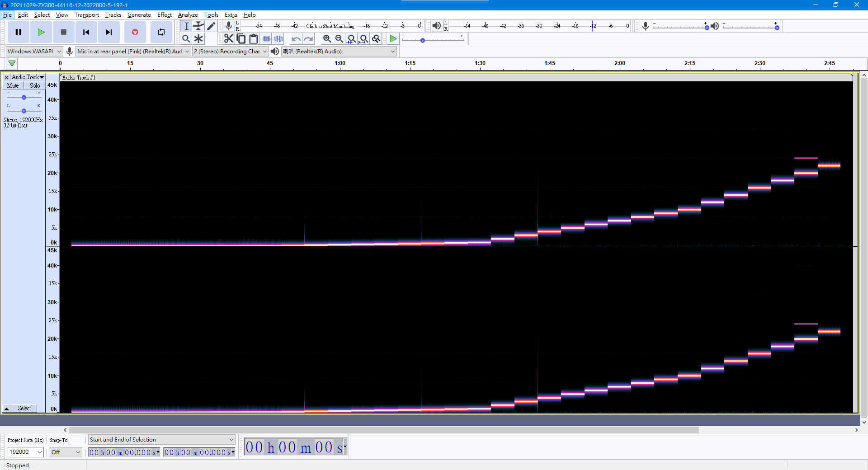Click the Zoom Toggle icon
Image resolution: width=868 pixels, height=470 pixels.
(x=376, y=39)
